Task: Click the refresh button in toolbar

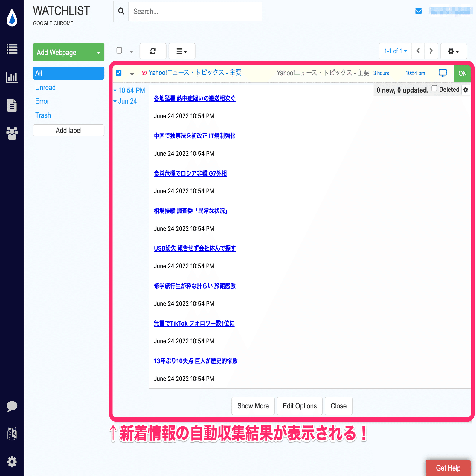Action: click(x=153, y=51)
